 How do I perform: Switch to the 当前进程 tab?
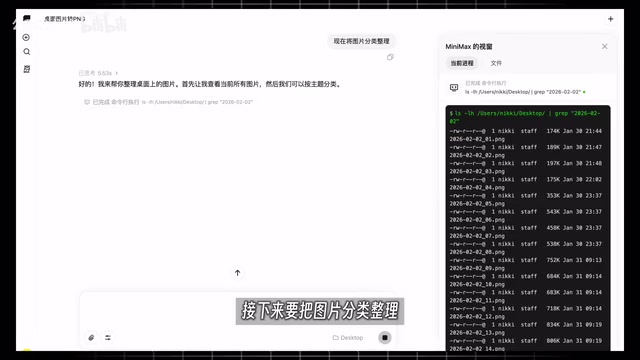pyautogui.click(x=462, y=63)
